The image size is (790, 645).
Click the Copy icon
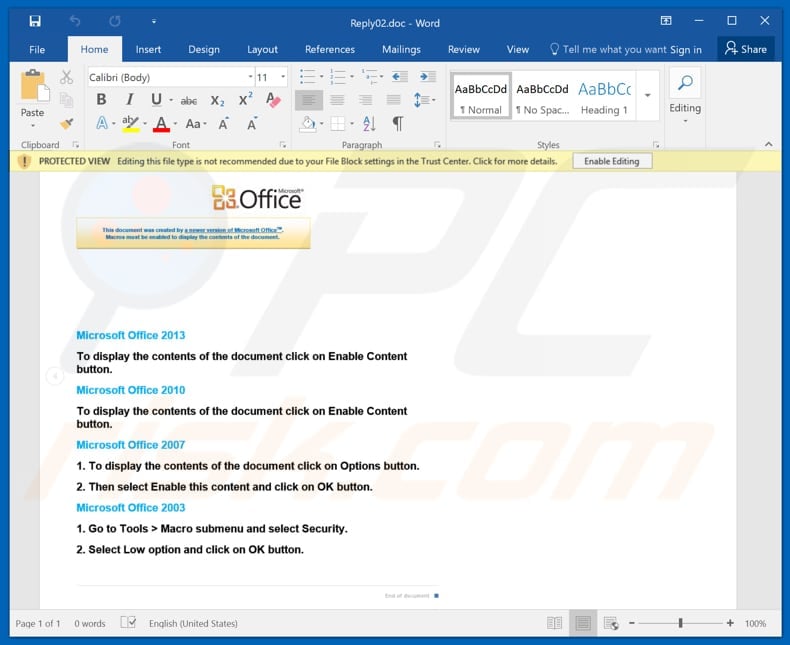point(67,100)
